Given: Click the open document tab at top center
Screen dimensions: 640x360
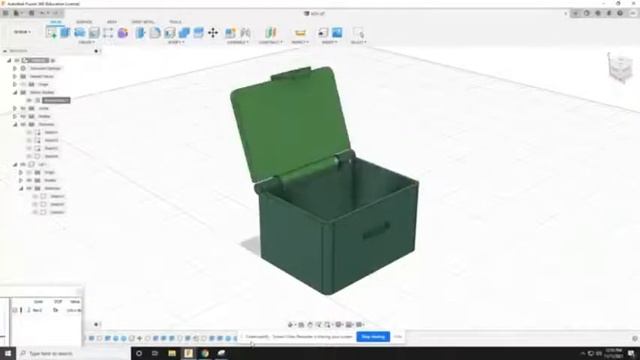Looking at the screenshot, I should 315,13.
